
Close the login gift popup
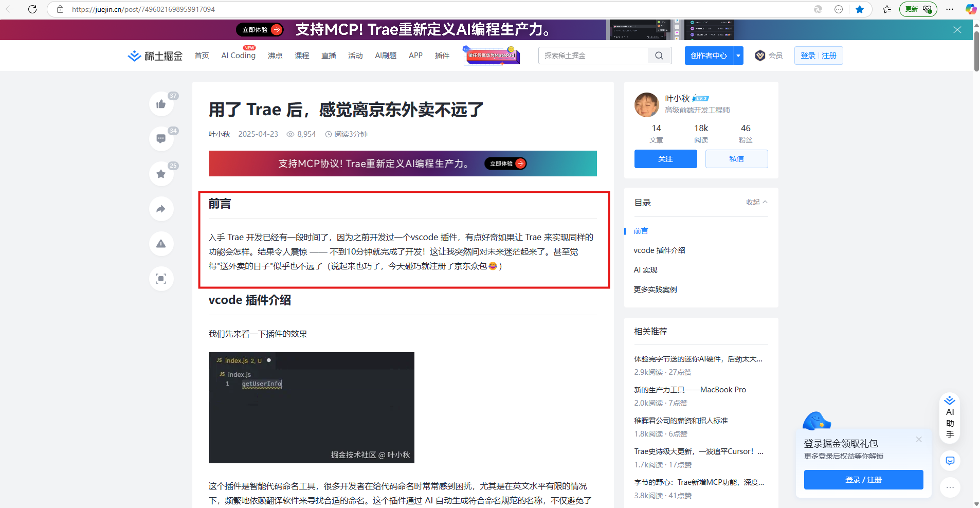[919, 440]
